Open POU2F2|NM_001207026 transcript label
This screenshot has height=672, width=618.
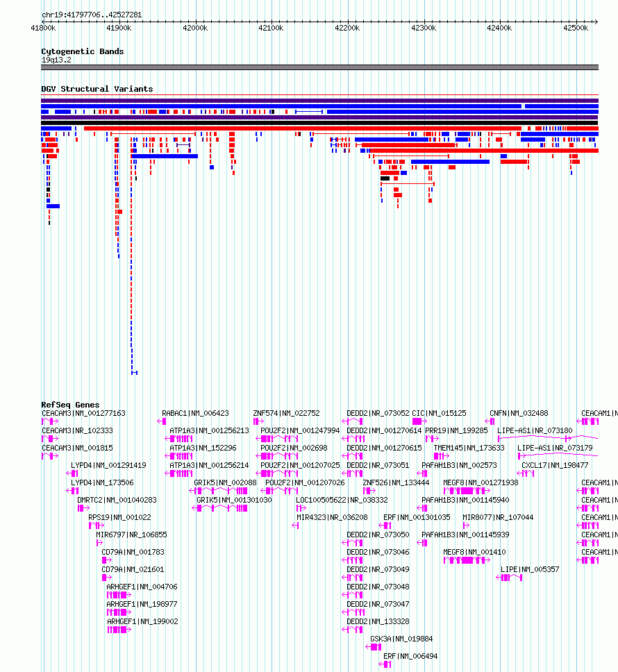click(305, 482)
